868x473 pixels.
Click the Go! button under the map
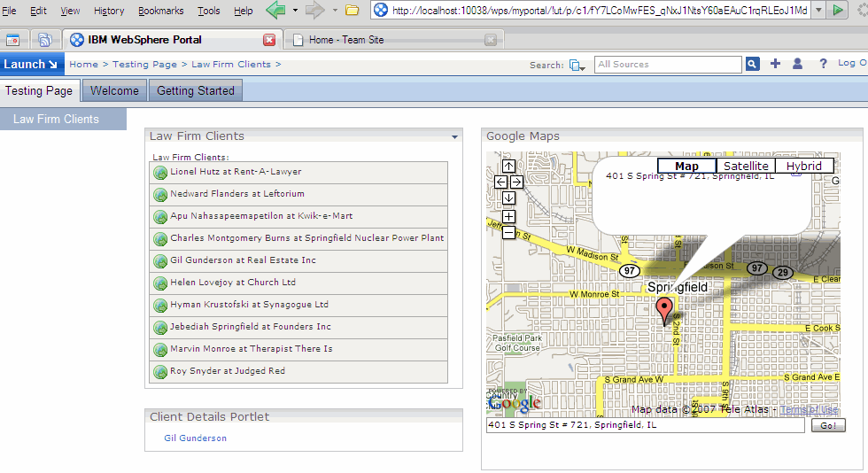pos(828,425)
